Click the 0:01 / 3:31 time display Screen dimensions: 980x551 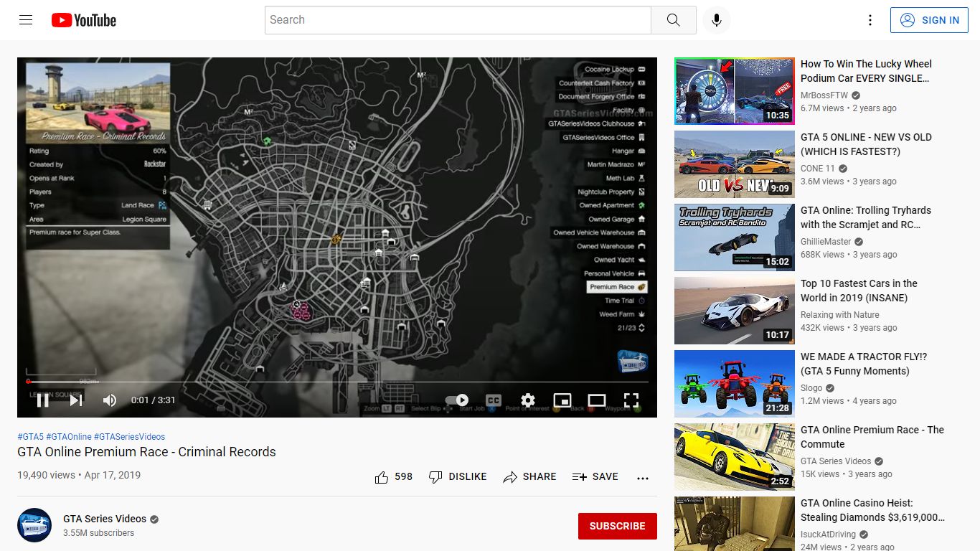pyautogui.click(x=153, y=400)
